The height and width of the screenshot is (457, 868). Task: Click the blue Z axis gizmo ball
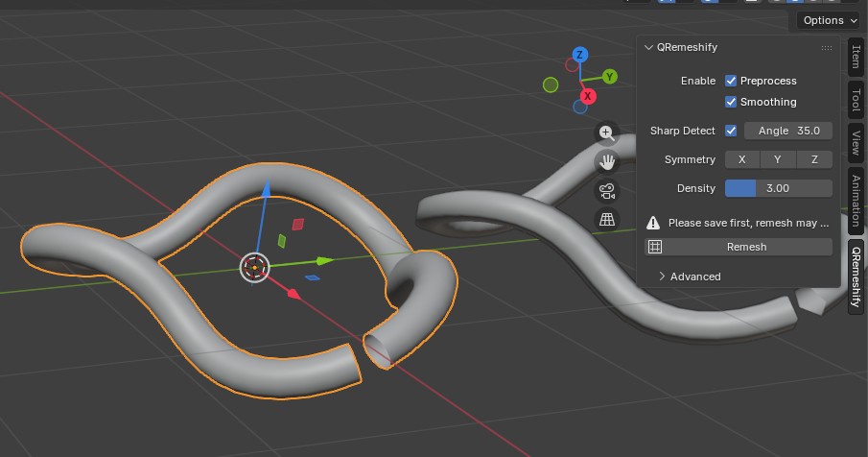coord(579,54)
